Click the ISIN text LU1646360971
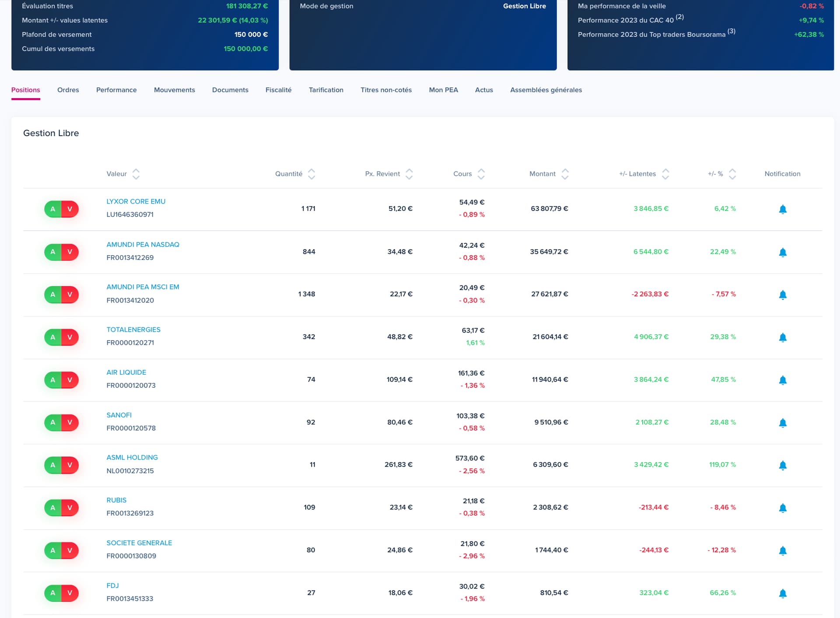This screenshot has width=840, height=618. tap(130, 214)
